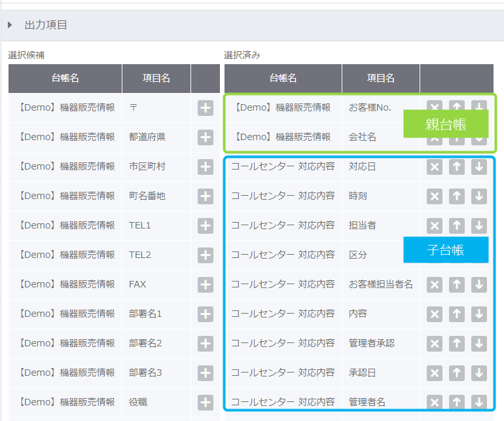Add 部署名3 using plus icon
The height and width of the screenshot is (421, 504).
pos(206,373)
